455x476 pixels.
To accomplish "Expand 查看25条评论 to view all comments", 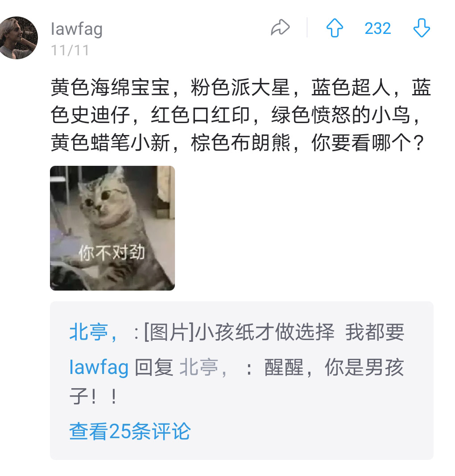I will coord(130,431).
